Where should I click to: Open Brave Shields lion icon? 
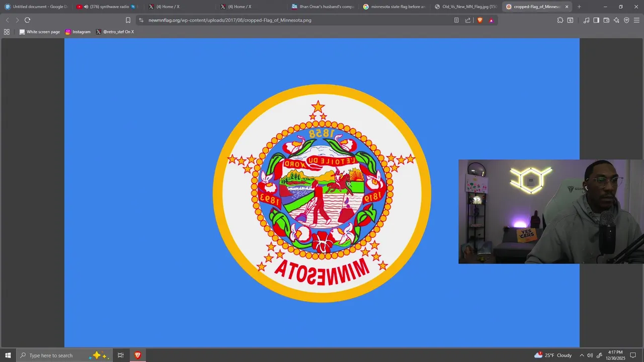tap(479, 20)
